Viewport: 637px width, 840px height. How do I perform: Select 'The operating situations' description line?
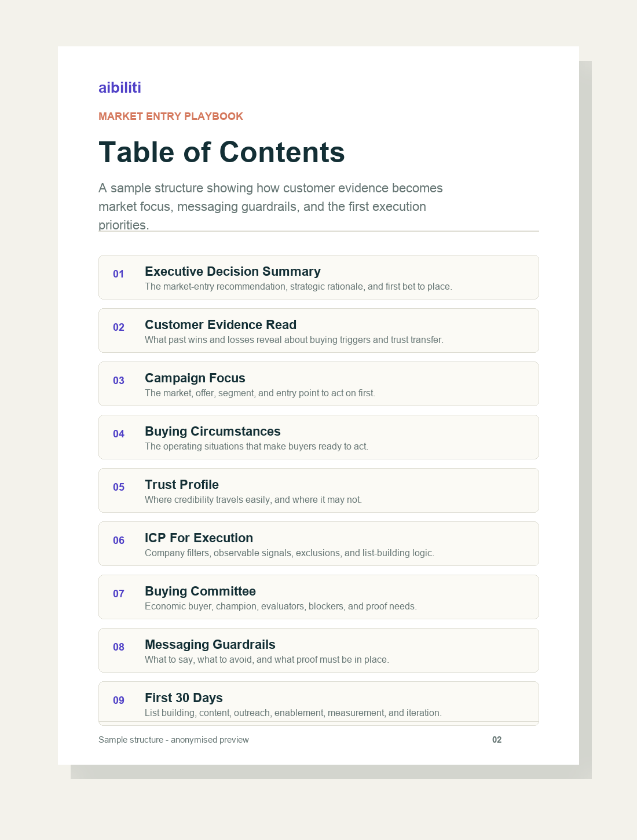pos(257,447)
